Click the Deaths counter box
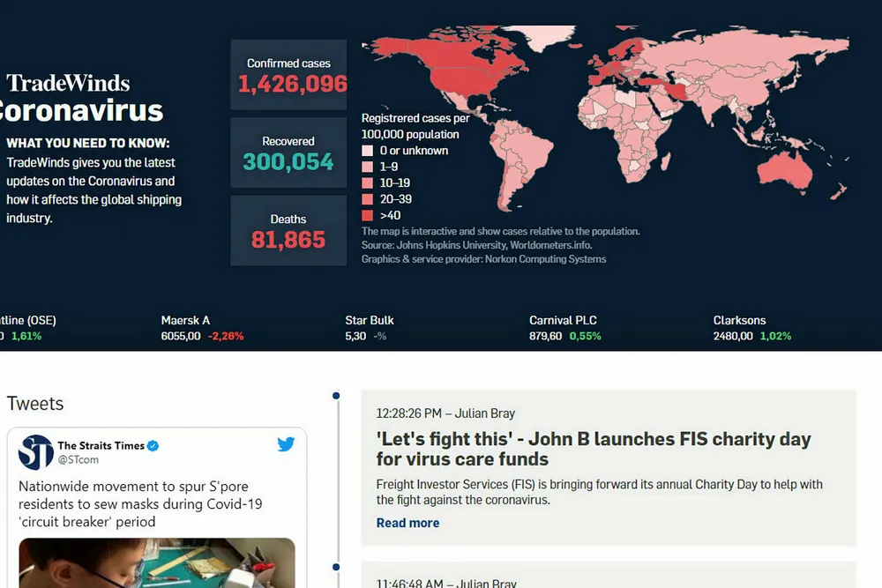The height and width of the screenshot is (588, 882). pos(288,230)
